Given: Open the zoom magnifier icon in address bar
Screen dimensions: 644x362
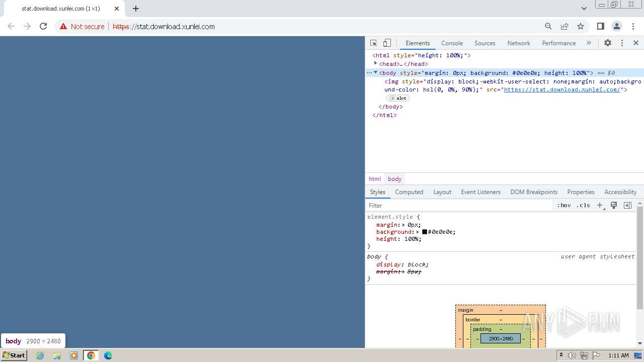Looking at the screenshot, I should [x=548, y=26].
